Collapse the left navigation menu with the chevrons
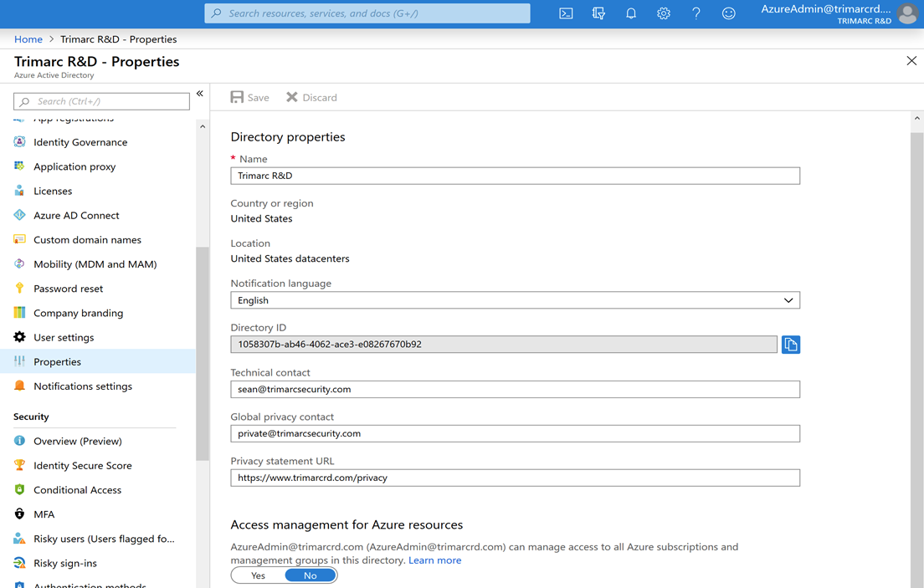This screenshot has height=588, width=924. click(x=199, y=94)
